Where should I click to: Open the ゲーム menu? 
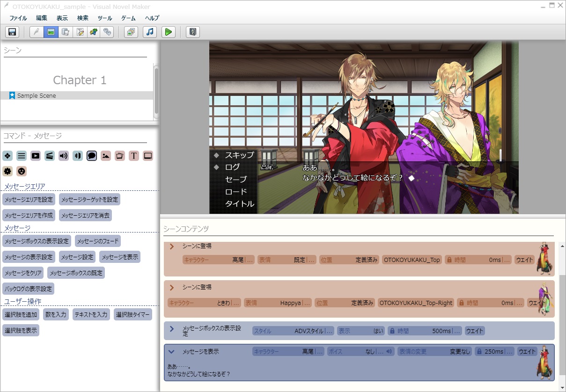click(x=128, y=18)
